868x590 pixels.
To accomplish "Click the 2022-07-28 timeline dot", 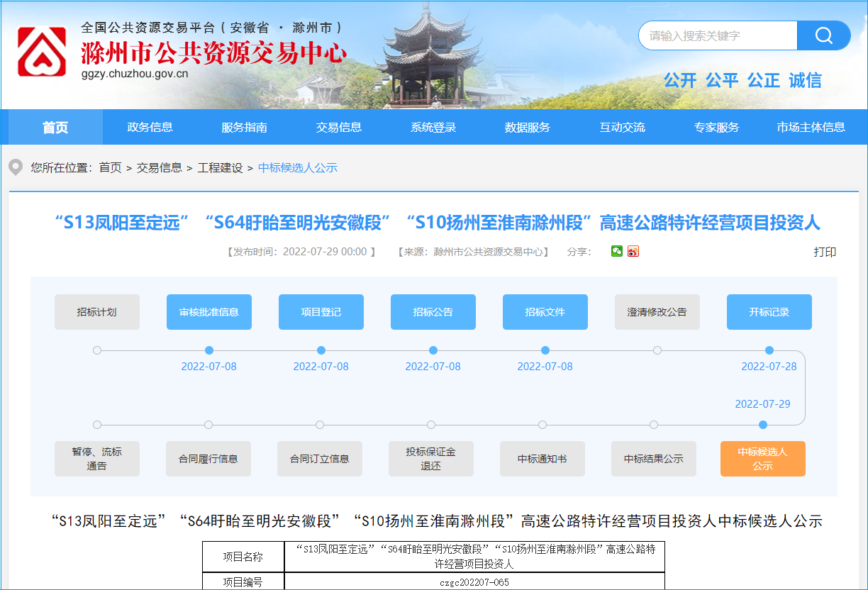I will (769, 350).
